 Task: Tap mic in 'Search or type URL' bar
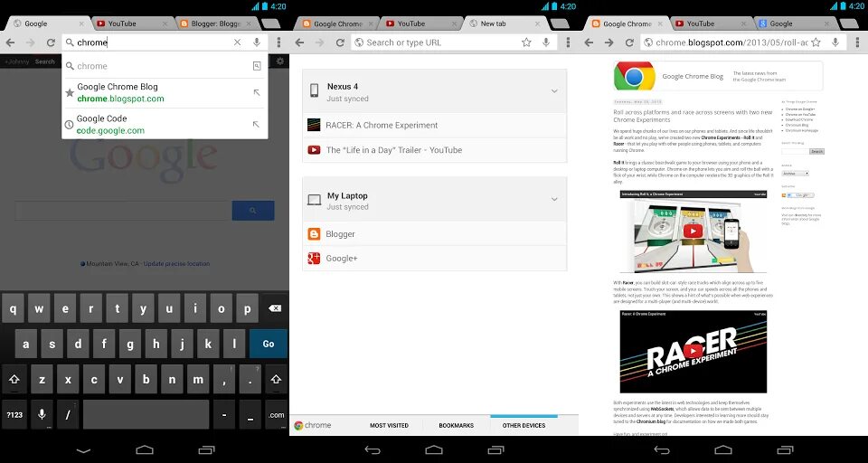pos(546,43)
